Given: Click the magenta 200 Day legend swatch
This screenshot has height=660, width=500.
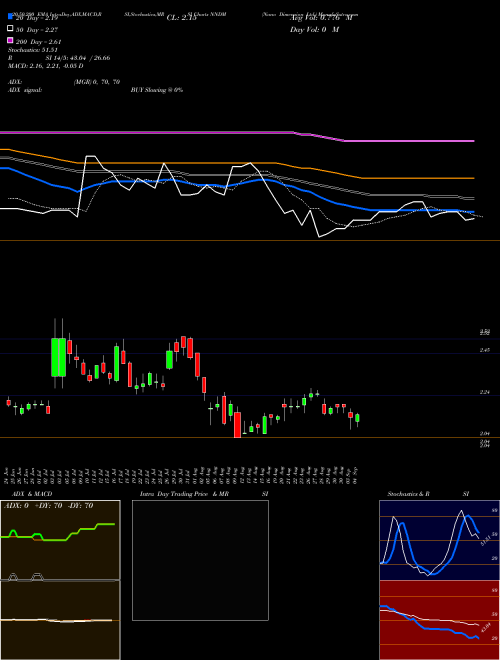Looking at the screenshot, I should [10, 40].
